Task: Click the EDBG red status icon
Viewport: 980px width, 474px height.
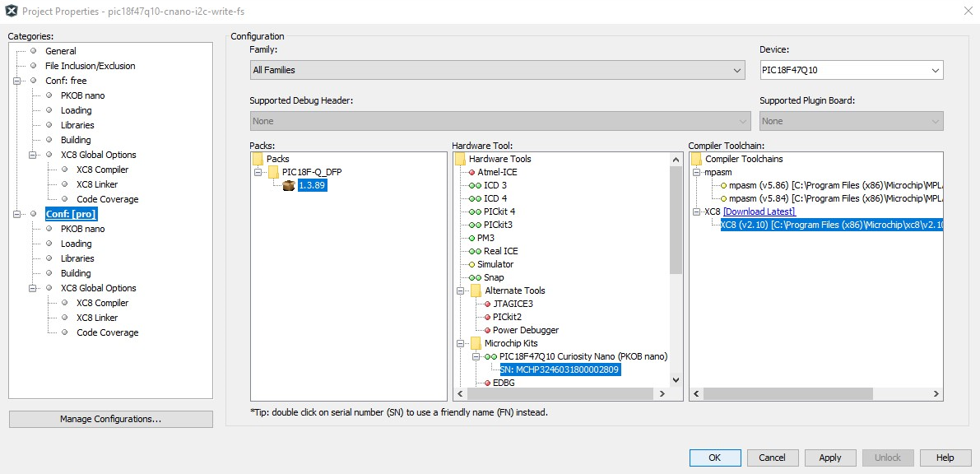Action: [x=487, y=383]
